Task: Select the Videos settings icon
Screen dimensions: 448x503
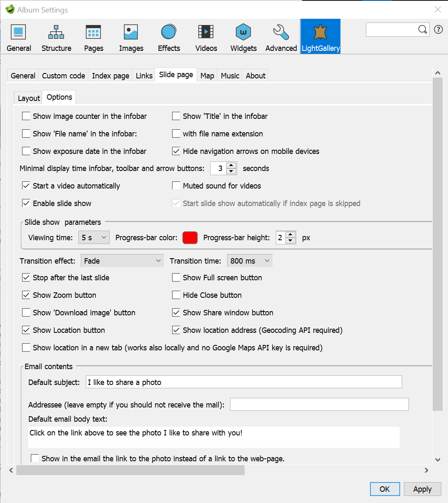Action: pyautogui.click(x=206, y=37)
